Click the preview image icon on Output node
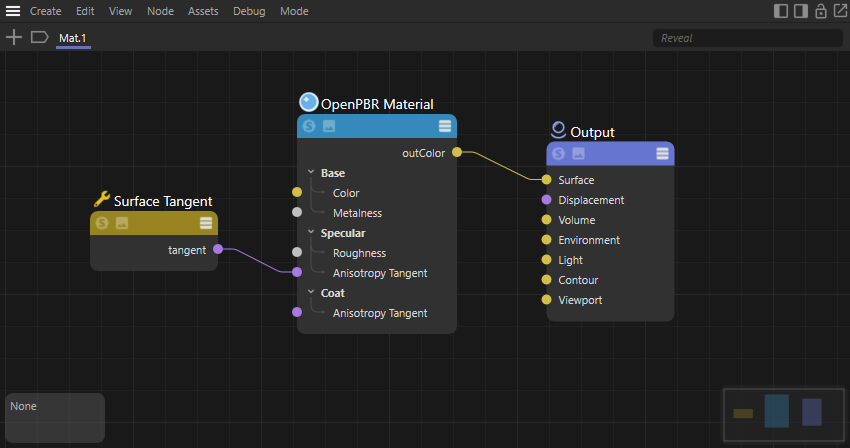The width and height of the screenshot is (850, 448). tap(578, 153)
